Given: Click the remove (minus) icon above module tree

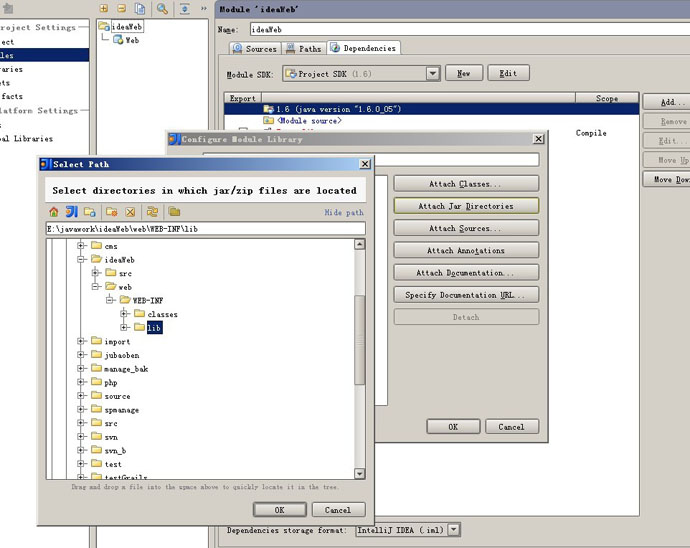Looking at the screenshot, I should pos(121,8).
